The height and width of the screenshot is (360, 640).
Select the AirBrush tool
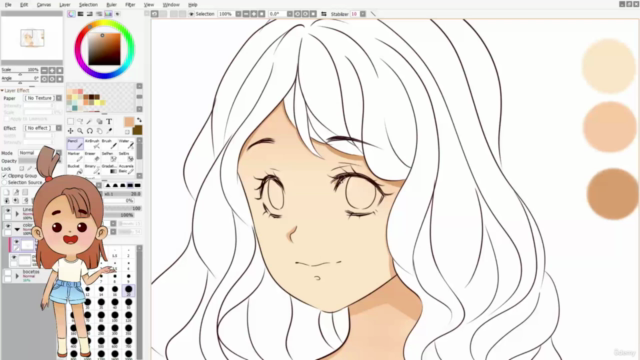click(92, 144)
